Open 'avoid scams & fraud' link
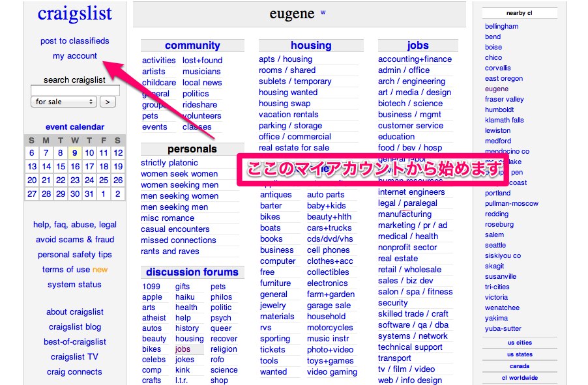Image resolution: width=588 pixels, height=385 pixels. click(74, 240)
